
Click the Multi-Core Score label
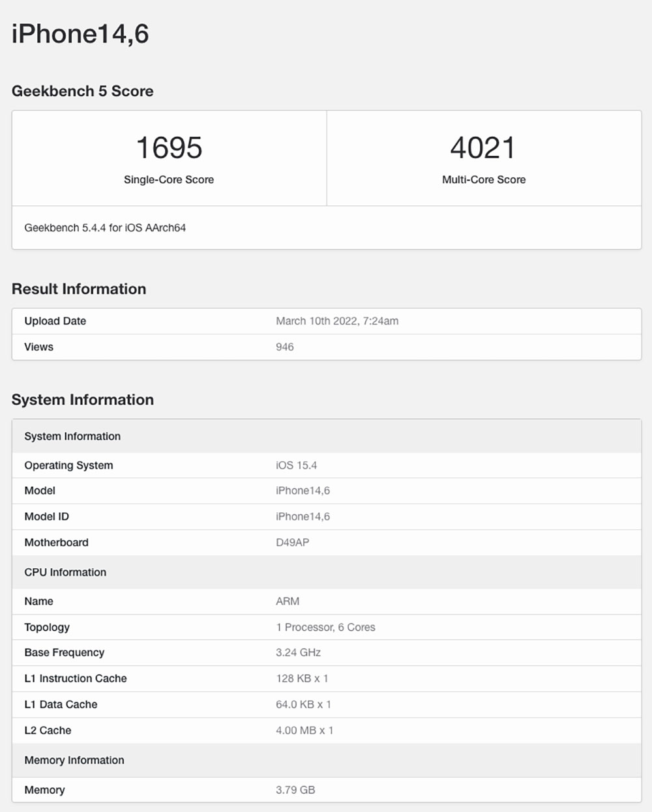pos(484,180)
